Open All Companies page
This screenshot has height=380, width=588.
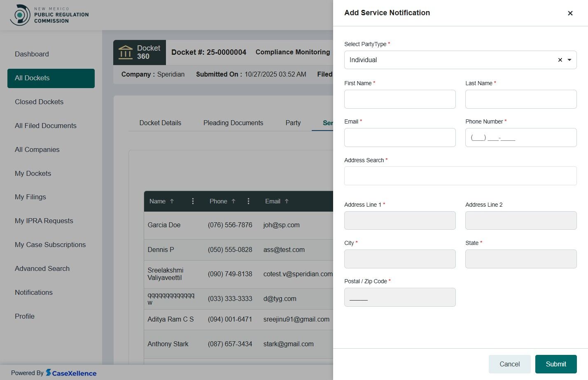click(37, 149)
